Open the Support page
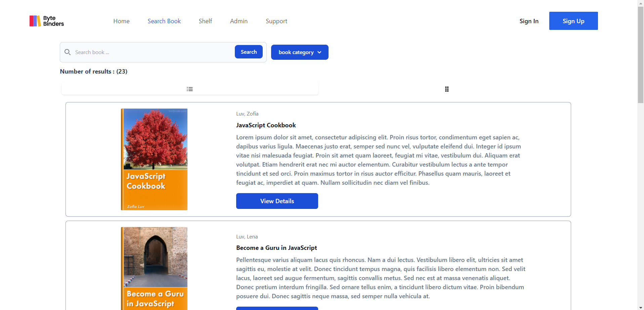Viewport: 644px width, 310px height. 276,21
